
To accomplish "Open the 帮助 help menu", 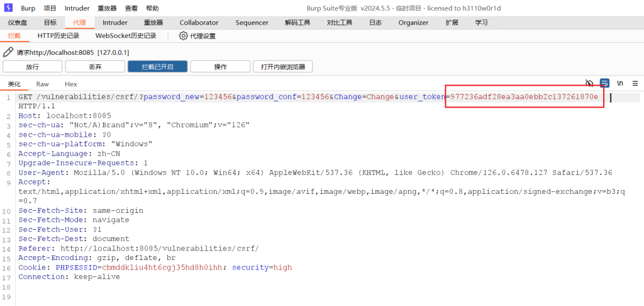I will [152, 8].
